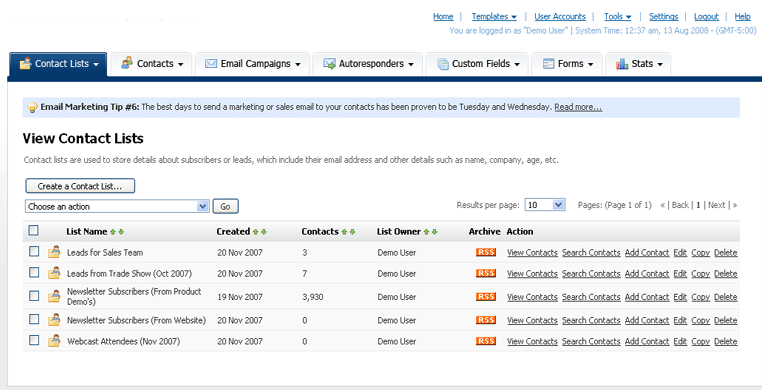The width and height of the screenshot is (762, 390).
Task: Sort Contacts column ascending arrow
Action: tap(344, 232)
